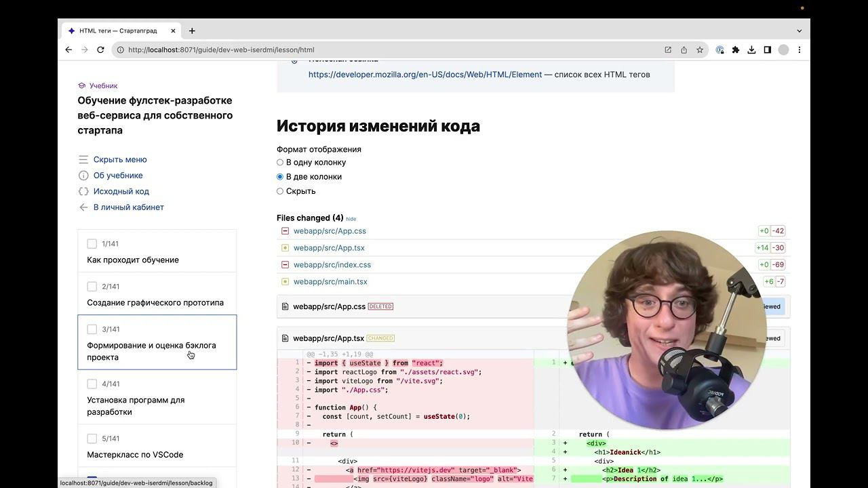Toggle the browser side panel icon
Image resolution: width=868 pixels, height=488 pixels.
coord(768,49)
